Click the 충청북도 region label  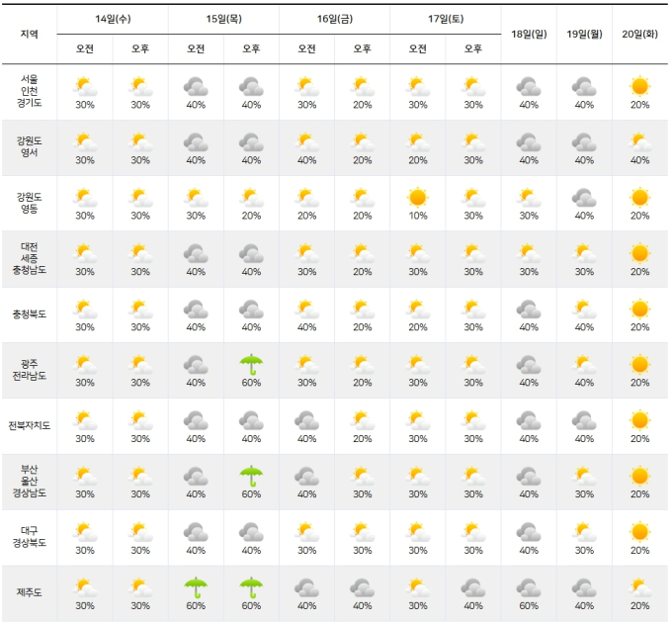(x=29, y=314)
